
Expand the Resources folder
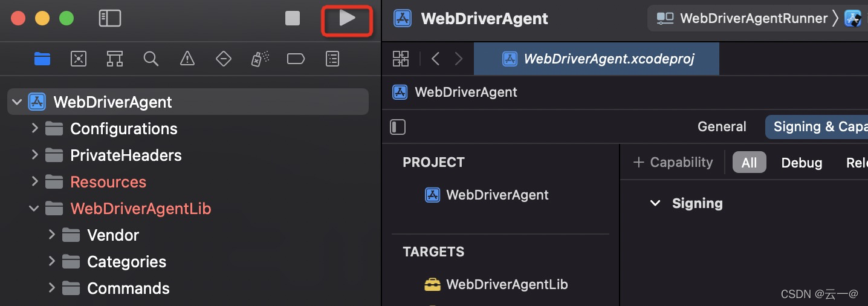click(x=34, y=181)
